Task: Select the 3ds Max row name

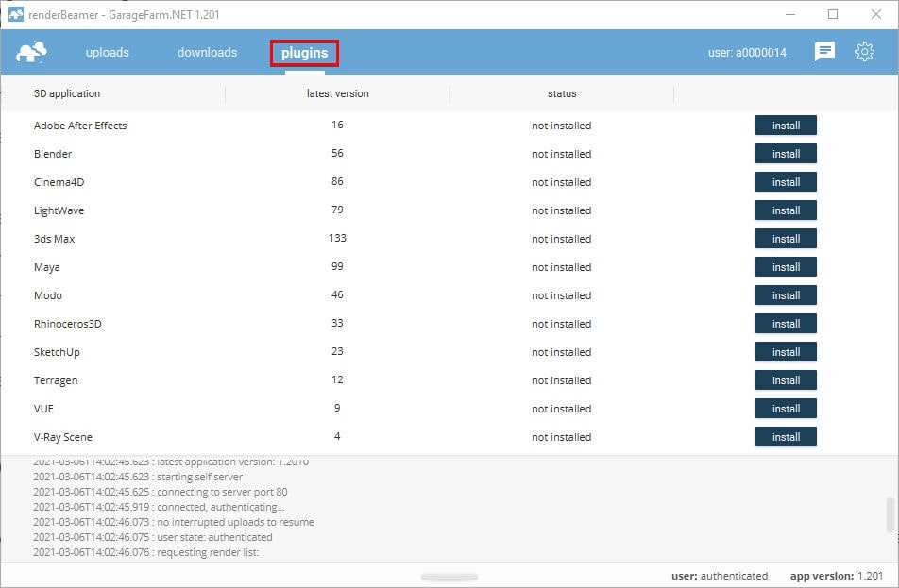Action: [55, 239]
